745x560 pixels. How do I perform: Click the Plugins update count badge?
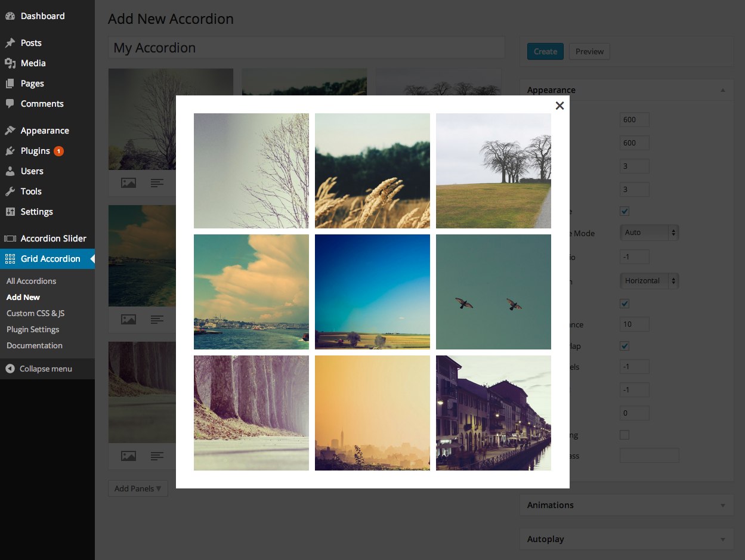[58, 151]
